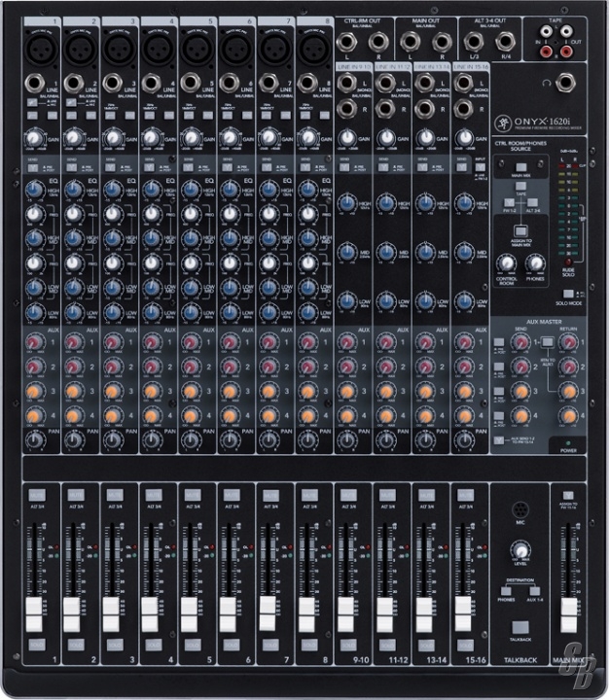
Task: Click channel 7 fader handle
Action: tap(268, 611)
